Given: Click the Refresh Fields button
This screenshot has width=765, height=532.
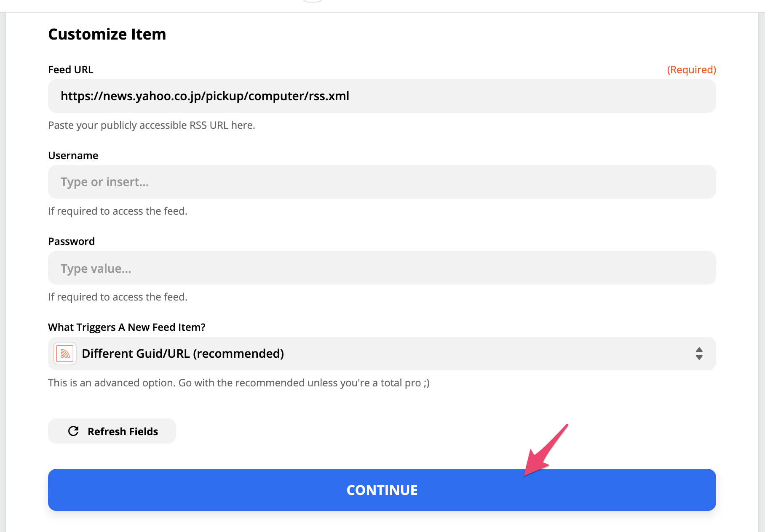Looking at the screenshot, I should [112, 431].
